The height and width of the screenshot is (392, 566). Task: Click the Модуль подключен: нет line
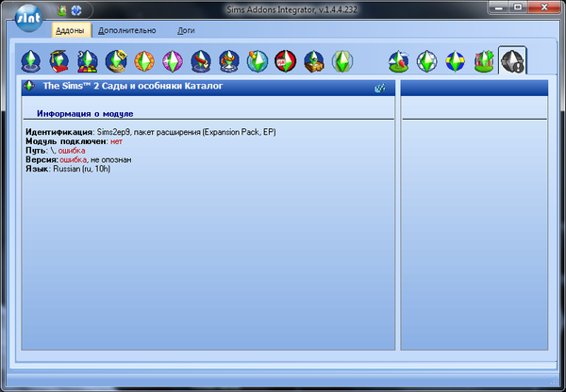74,141
